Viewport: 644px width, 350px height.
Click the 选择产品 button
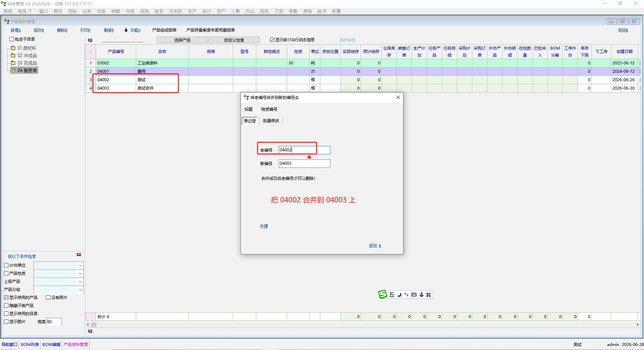coord(182,40)
